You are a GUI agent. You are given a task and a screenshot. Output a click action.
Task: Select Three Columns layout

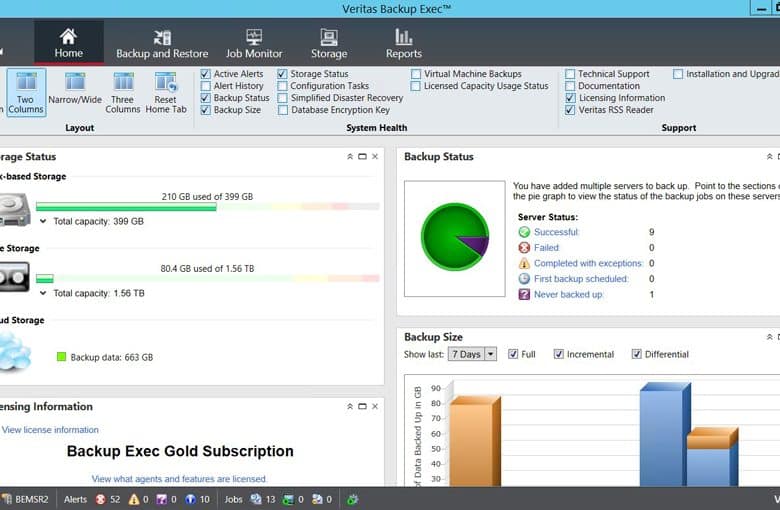pyautogui.click(x=123, y=93)
